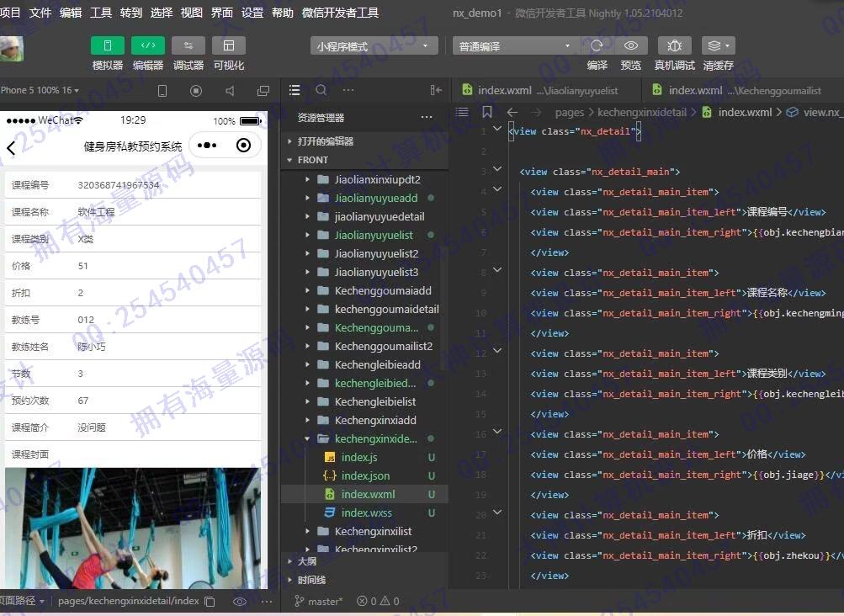Open the sidebar more options ellipsis

[x=348, y=90]
